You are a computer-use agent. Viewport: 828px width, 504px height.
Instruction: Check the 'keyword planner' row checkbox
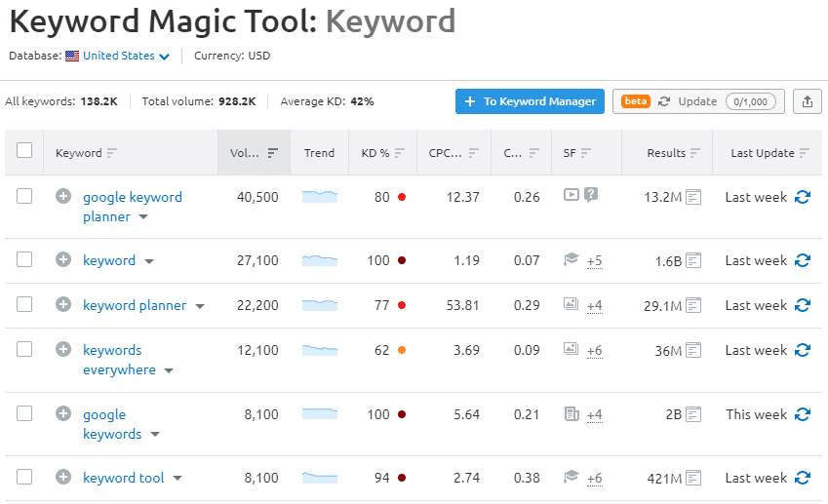(x=24, y=304)
